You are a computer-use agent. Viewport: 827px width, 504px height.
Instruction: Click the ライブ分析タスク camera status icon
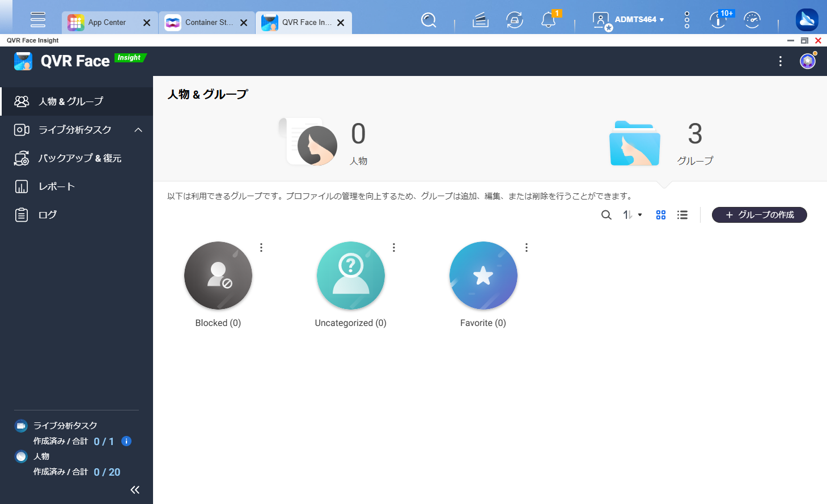21,426
